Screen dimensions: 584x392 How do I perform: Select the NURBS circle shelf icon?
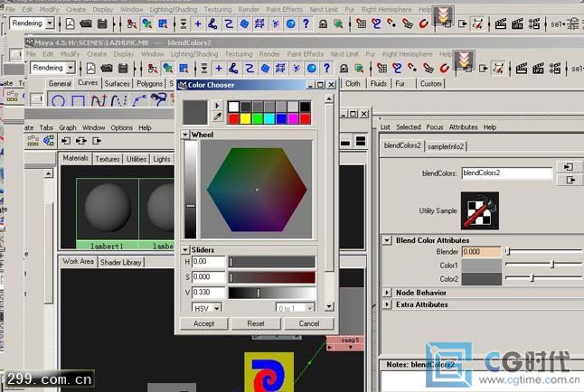click(58, 101)
